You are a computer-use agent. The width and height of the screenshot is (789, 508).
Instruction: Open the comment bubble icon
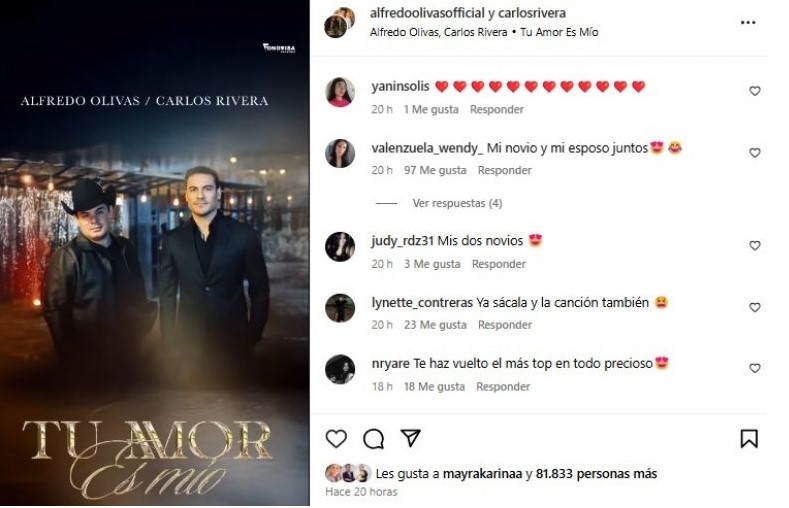tap(373, 439)
